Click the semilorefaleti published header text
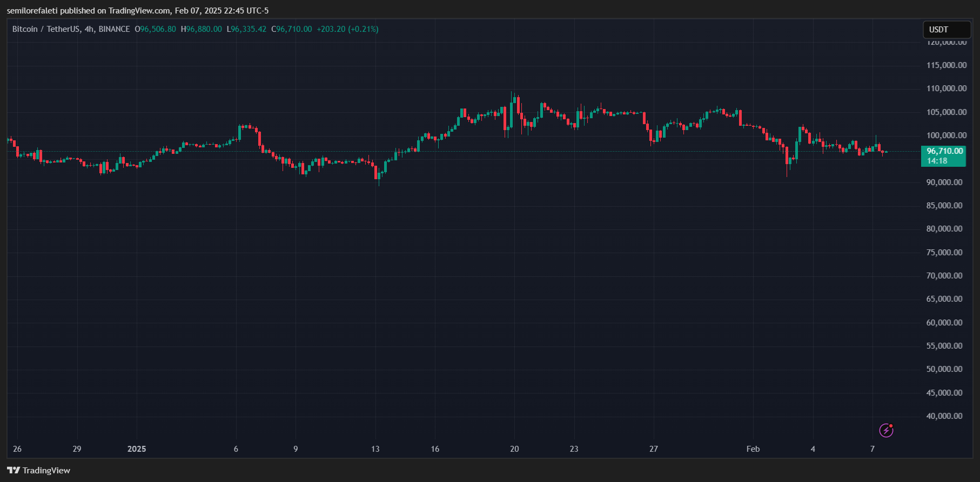 (137, 11)
